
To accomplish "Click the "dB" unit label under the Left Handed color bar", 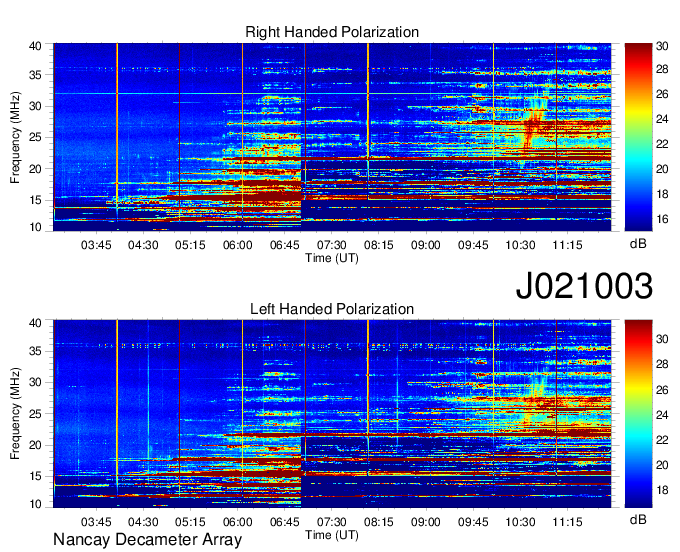I will click(638, 519).
